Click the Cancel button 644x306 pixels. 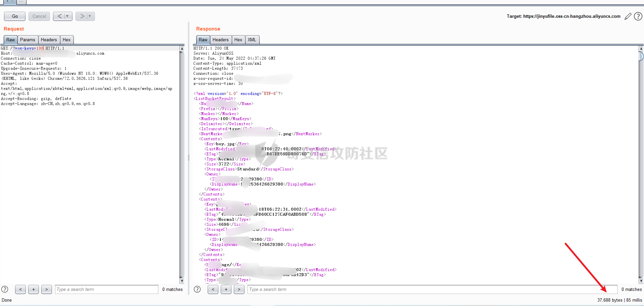[39, 16]
